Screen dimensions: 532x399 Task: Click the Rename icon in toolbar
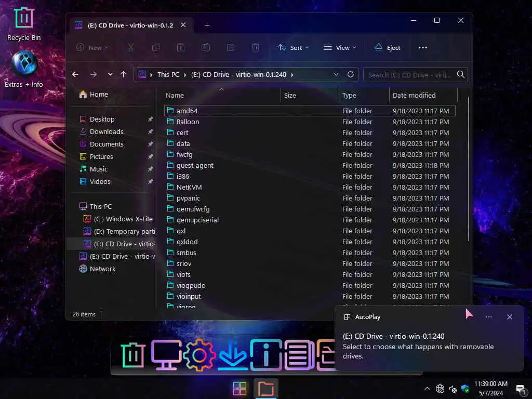coord(206,47)
